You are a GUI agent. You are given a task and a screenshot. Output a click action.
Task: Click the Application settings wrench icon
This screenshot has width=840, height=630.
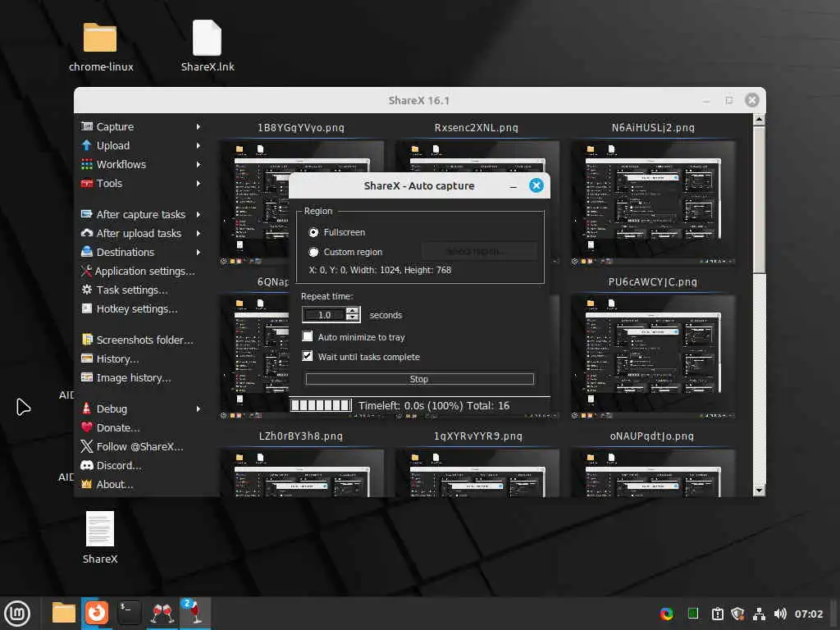pos(86,271)
